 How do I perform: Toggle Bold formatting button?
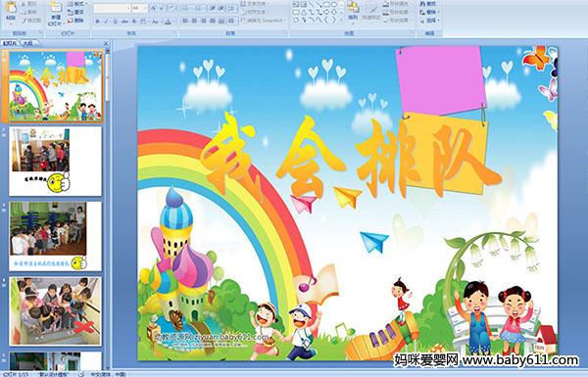pyautogui.click(x=97, y=22)
